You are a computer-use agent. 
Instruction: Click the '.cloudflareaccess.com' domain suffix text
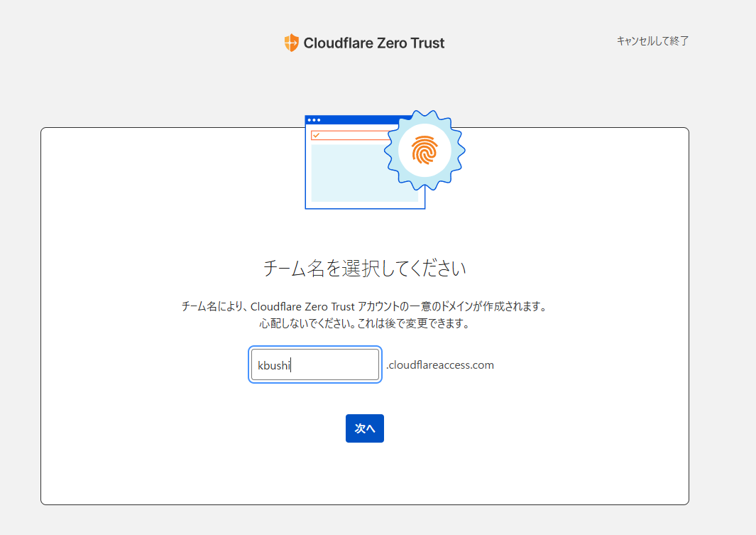[439, 364]
